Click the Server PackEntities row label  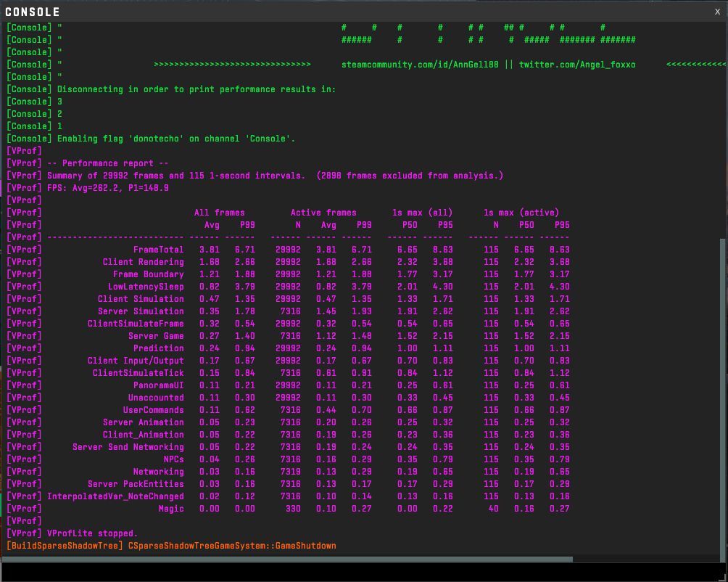(136, 483)
